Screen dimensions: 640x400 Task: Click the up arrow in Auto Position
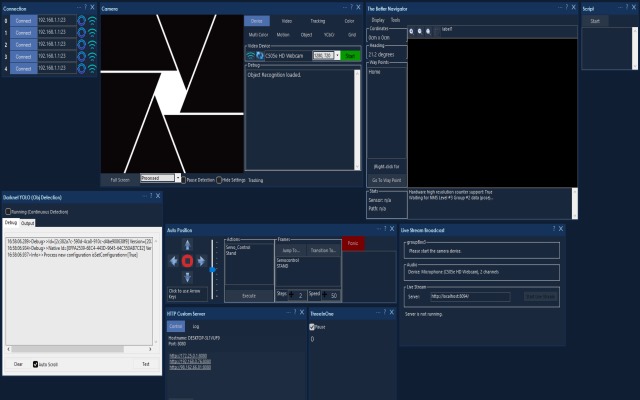[187, 245]
